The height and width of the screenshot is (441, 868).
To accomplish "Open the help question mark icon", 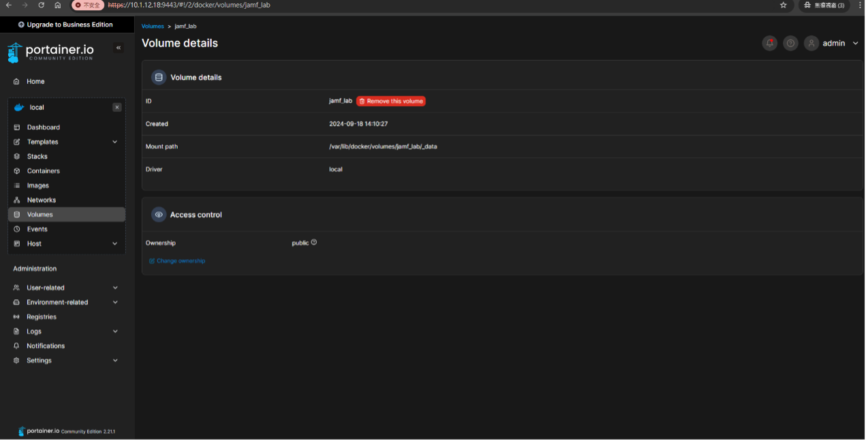I will click(790, 43).
